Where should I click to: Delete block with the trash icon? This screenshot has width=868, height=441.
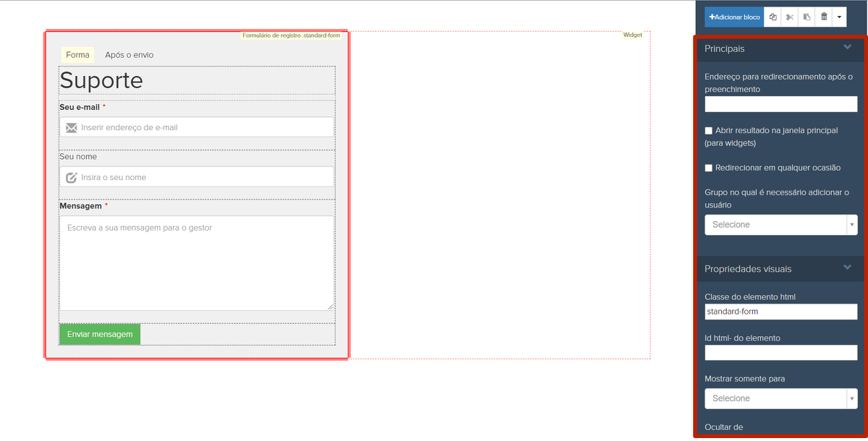click(x=824, y=17)
